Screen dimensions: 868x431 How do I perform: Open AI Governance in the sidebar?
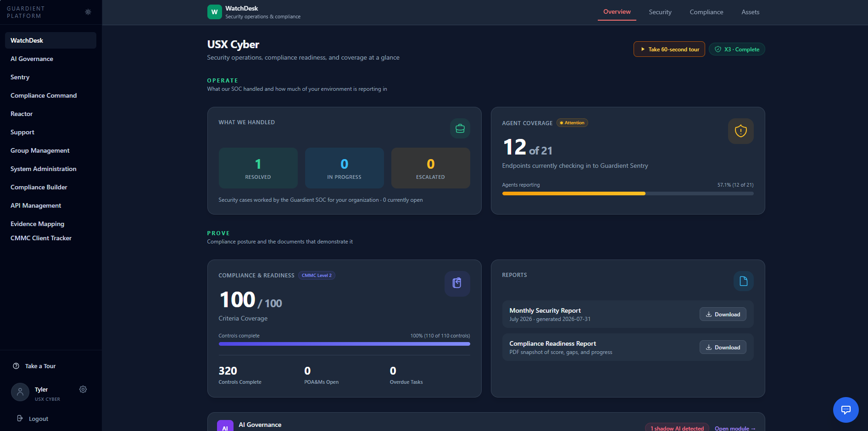(50, 59)
